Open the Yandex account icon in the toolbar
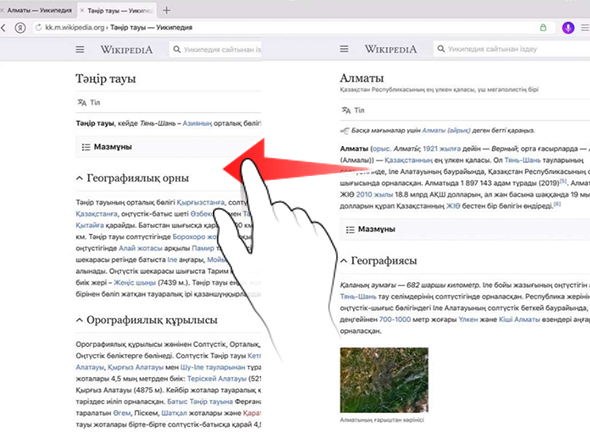 coord(20,28)
